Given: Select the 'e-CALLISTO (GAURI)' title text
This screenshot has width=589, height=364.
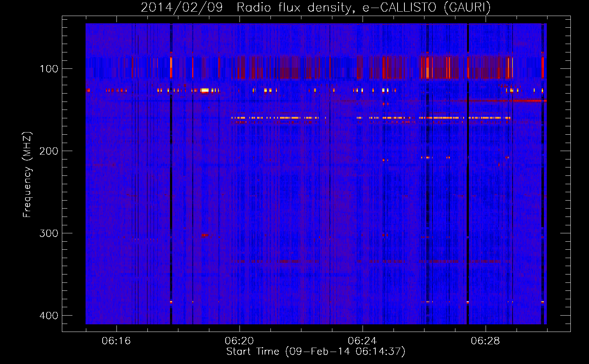Looking at the screenshot, I should click(427, 8).
